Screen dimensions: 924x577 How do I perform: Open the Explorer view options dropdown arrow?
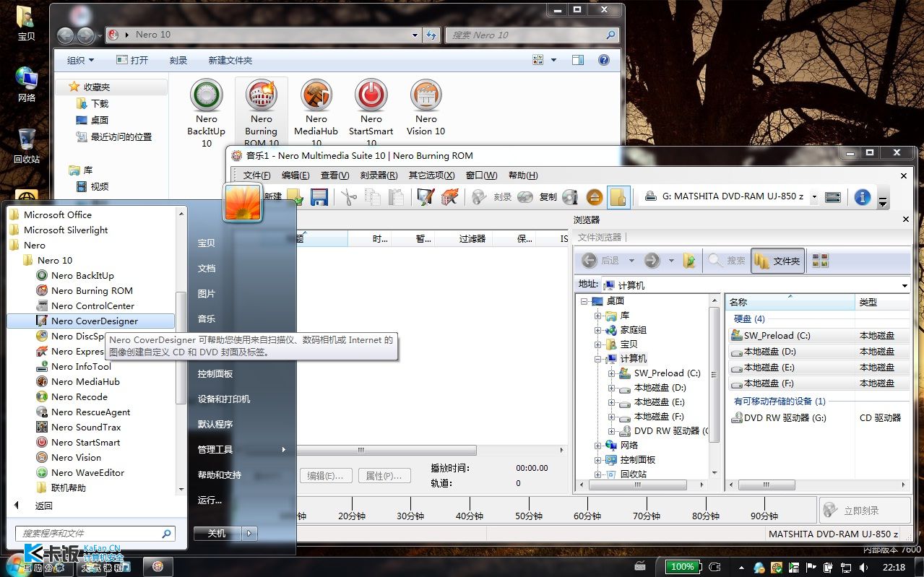tap(554, 61)
